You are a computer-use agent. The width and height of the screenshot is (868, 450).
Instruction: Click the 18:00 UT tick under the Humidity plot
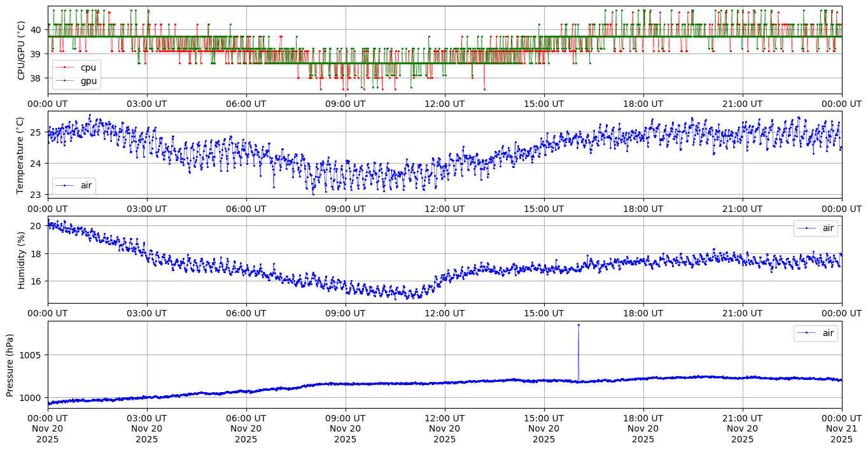[643, 313]
